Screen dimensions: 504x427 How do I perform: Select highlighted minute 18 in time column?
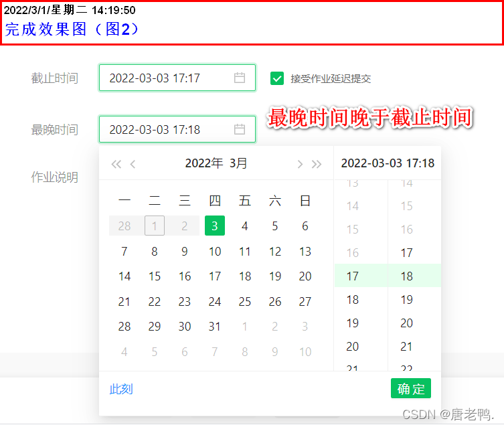point(414,276)
